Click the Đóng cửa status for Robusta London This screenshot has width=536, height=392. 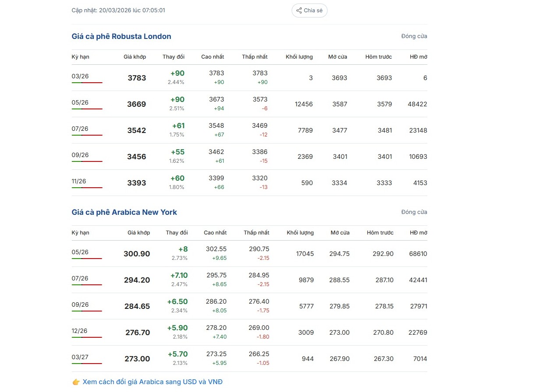[414, 36]
